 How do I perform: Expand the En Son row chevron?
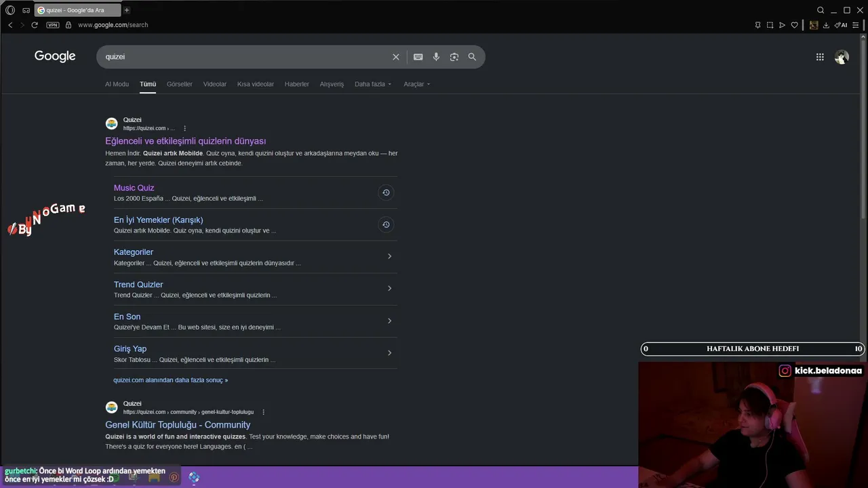(x=389, y=321)
